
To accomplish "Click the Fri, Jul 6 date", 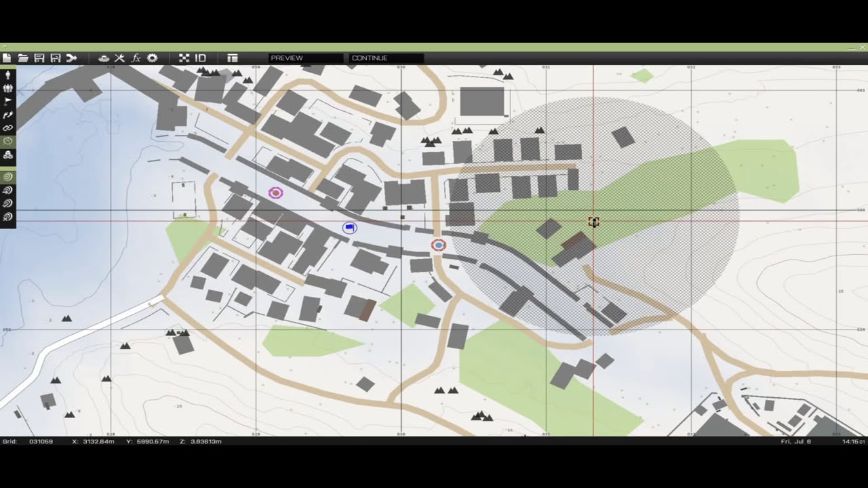I will coord(795,441).
